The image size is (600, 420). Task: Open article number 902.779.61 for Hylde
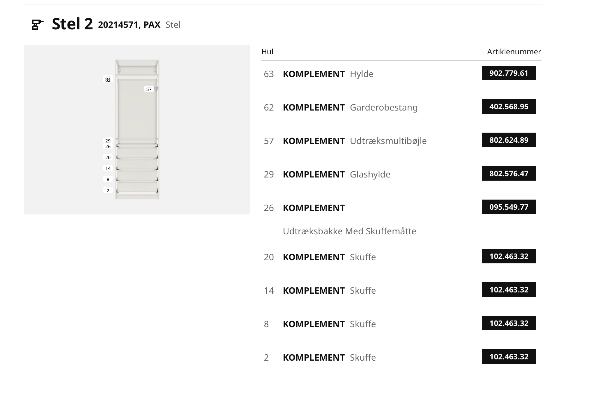pyautogui.click(x=510, y=74)
